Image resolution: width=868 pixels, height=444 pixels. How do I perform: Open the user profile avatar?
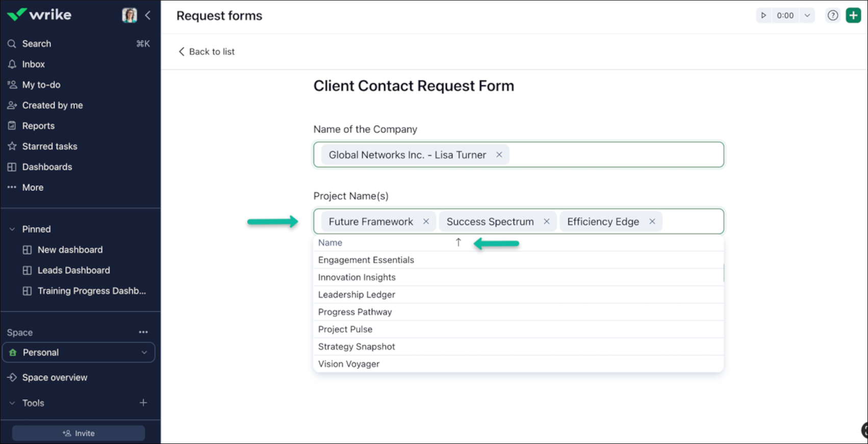[130, 15]
